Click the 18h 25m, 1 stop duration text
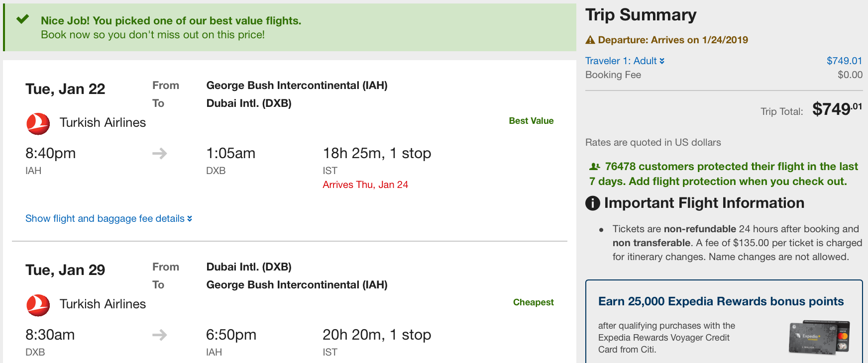 click(x=377, y=153)
